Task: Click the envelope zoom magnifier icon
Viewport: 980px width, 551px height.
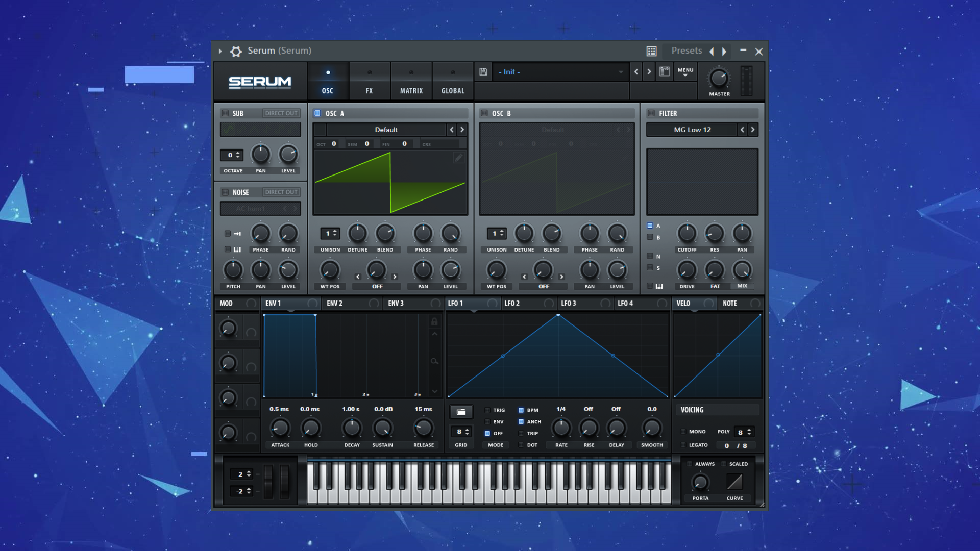Action: coord(434,361)
